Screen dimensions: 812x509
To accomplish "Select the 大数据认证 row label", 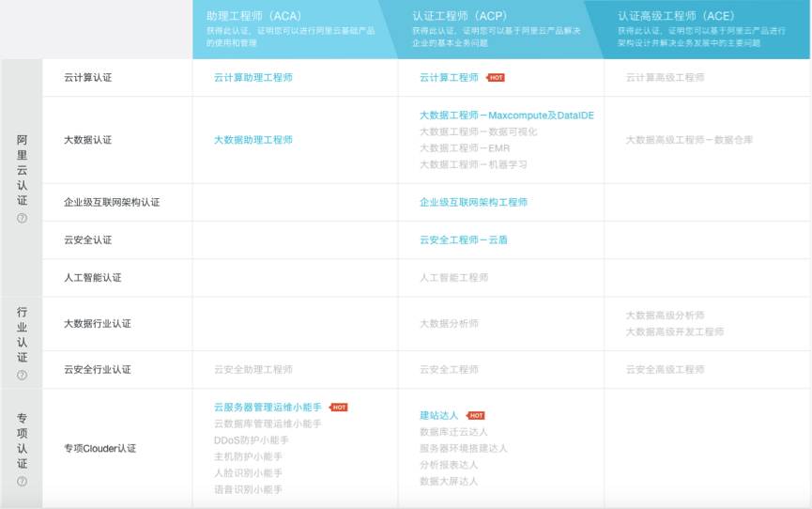I will click(x=88, y=140).
